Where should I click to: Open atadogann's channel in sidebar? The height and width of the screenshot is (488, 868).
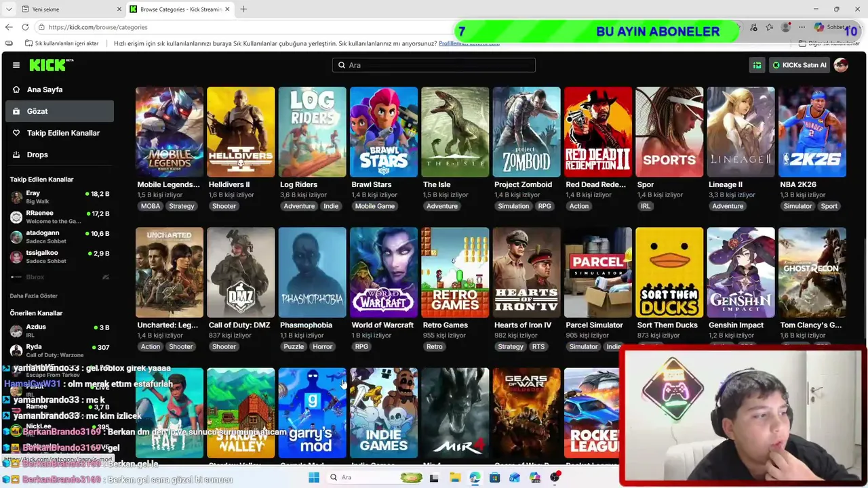[60, 237]
